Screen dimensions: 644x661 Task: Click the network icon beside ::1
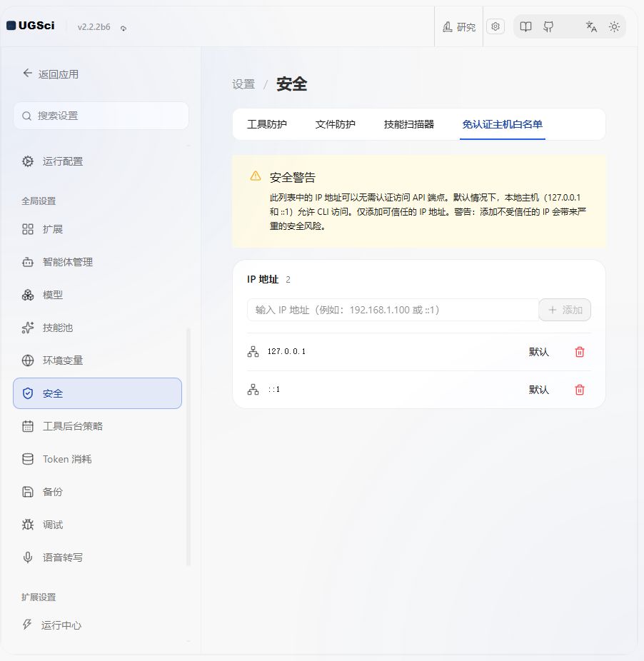tap(253, 390)
